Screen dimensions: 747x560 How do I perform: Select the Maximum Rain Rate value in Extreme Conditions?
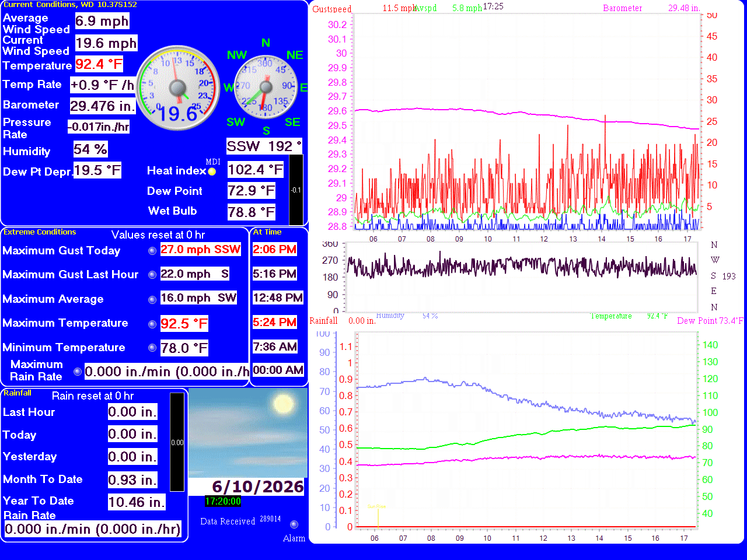(167, 372)
